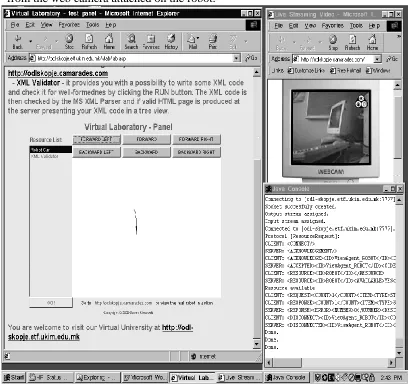The height and width of the screenshot is (385, 410).
Task: Click scroll up arrow in Live Streaming window
Action: click(x=398, y=85)
